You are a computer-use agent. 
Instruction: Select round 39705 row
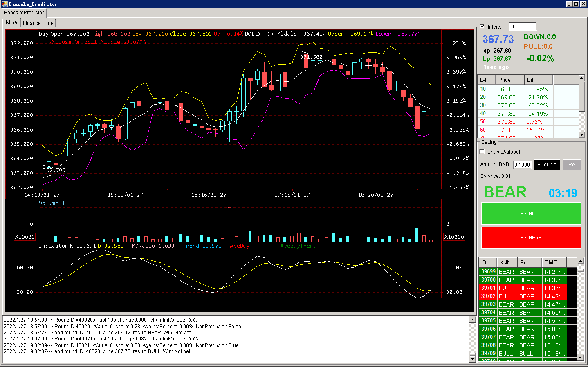[528, 321]
